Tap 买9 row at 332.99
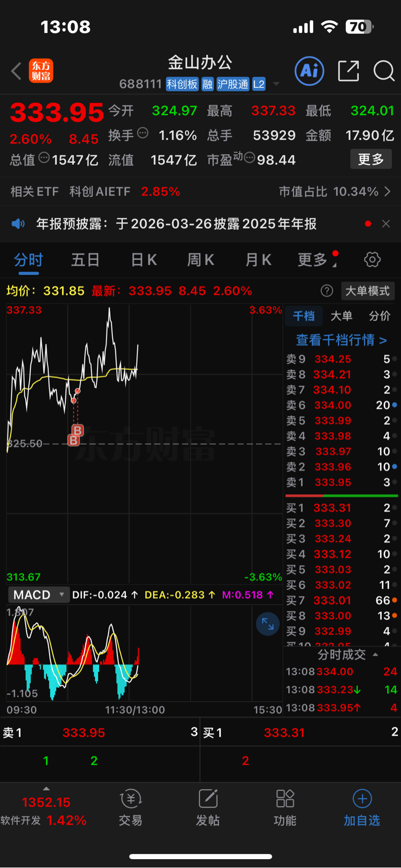 (341, 631)
